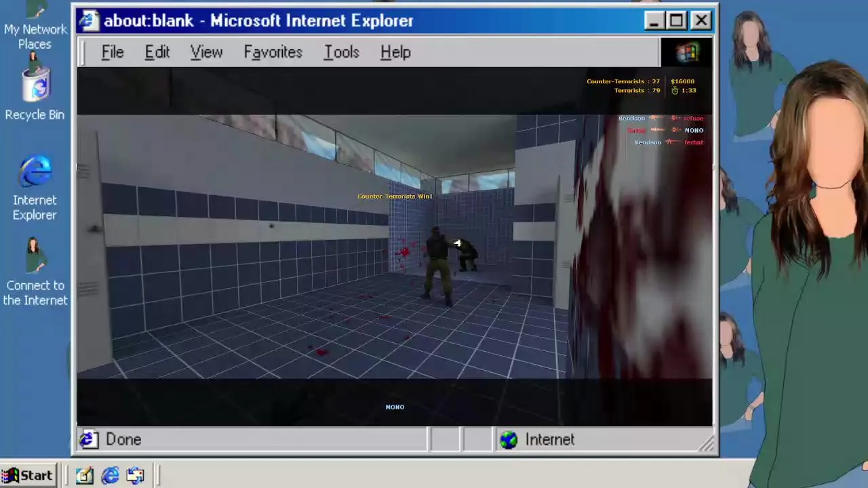The height and width of the screenshot is (488, 868).
Task: Click the status bar resize grip of the IE window
Action: tap(707, 445)
